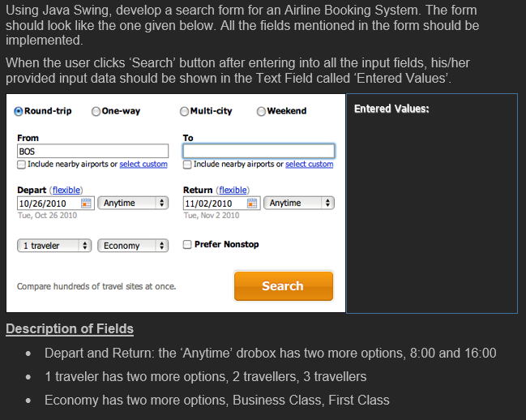Focus the From airport field containing BOS

(92, 152)
